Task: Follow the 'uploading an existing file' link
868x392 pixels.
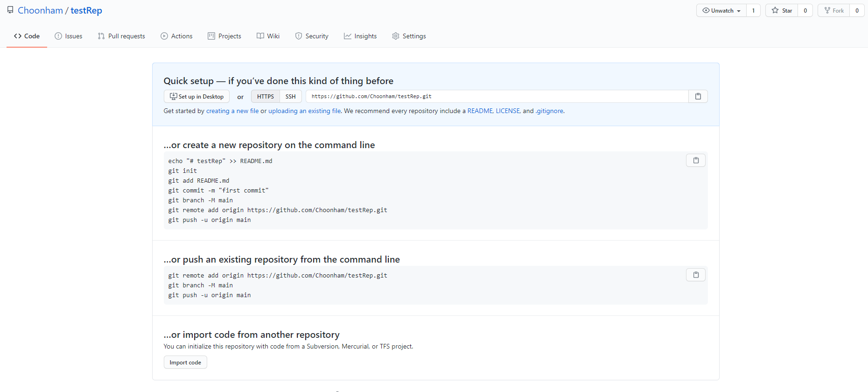Action: coord(304,111)
